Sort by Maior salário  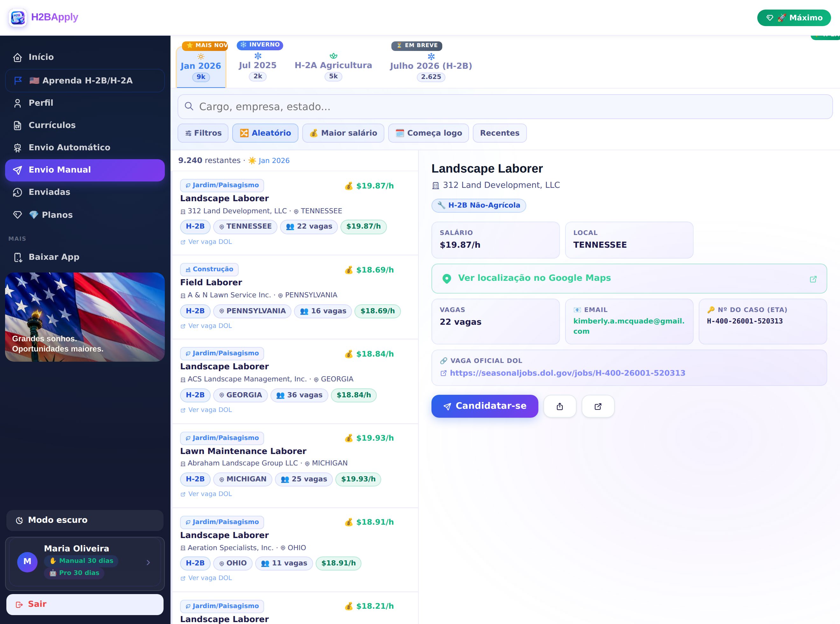point(343,133)
